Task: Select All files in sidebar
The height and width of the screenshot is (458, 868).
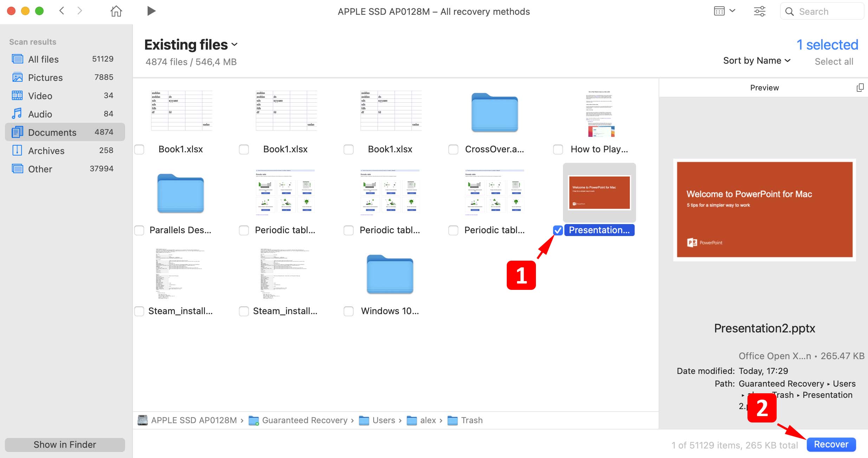Action: point(65,59)
